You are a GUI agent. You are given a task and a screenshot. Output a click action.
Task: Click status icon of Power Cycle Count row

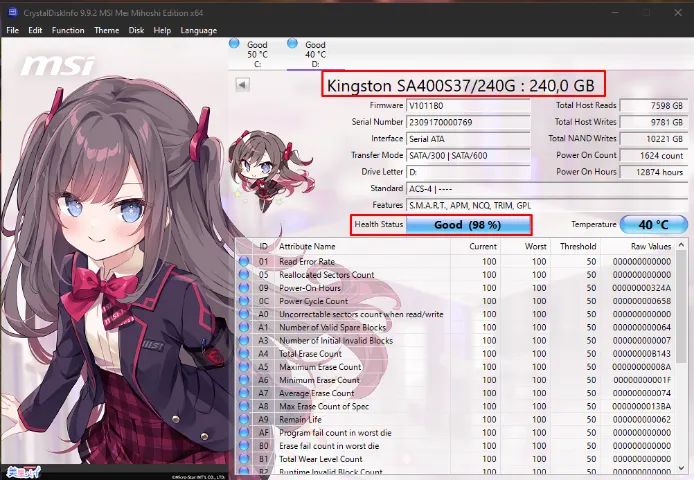(x=243, y=301)
